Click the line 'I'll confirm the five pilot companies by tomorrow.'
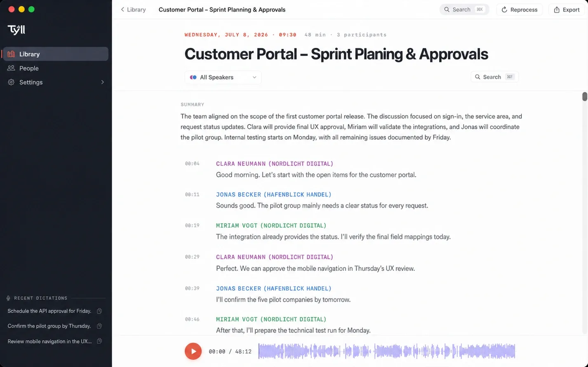This screenshot has height=367, width=588. click(283, 300)
